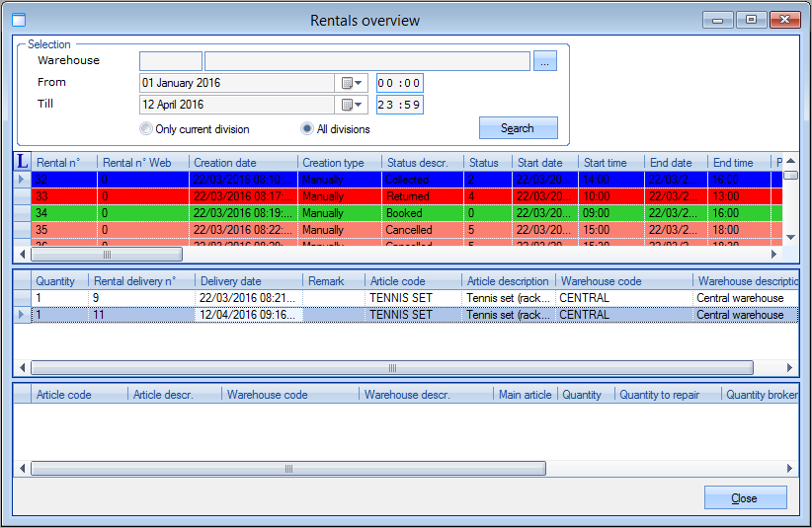This screenshot has width=812, height=528.
Task: Click the row selector arrow of delivery 11
Action: coord(22,315)
